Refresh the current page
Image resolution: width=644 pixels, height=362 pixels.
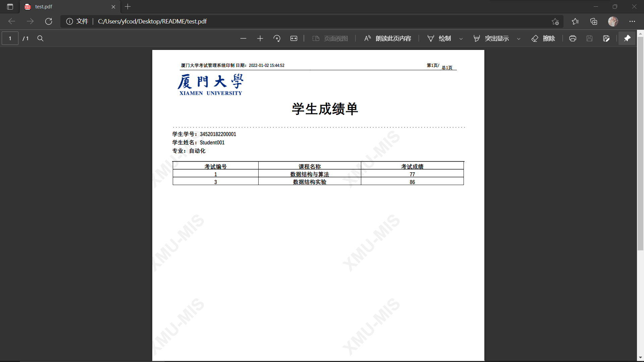49,21
